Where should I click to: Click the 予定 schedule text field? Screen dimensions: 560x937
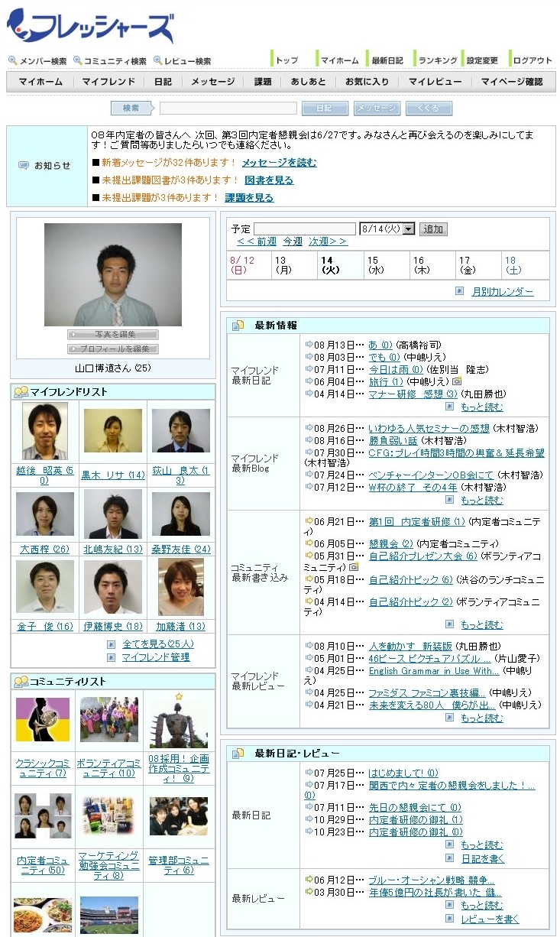click(305, 229)
